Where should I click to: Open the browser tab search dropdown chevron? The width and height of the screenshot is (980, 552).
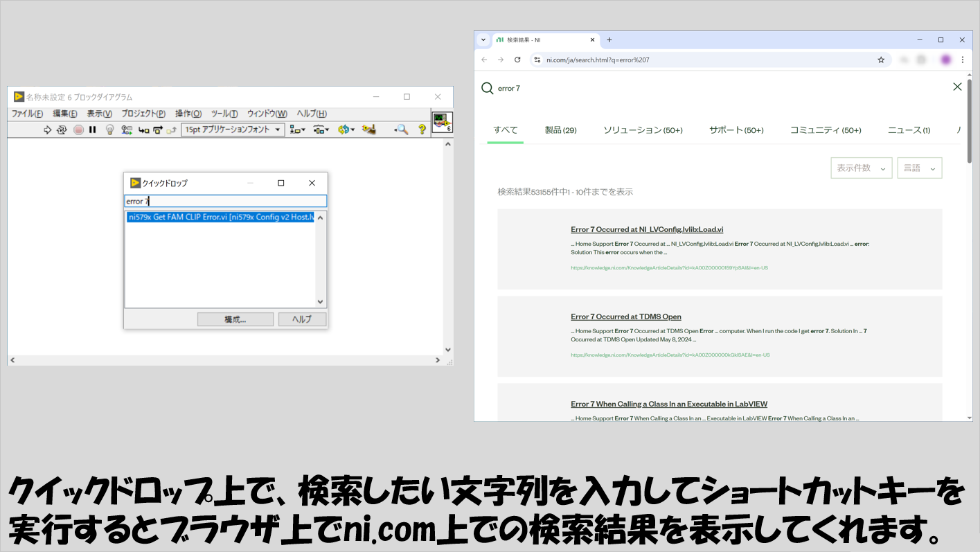pos(483,40)
